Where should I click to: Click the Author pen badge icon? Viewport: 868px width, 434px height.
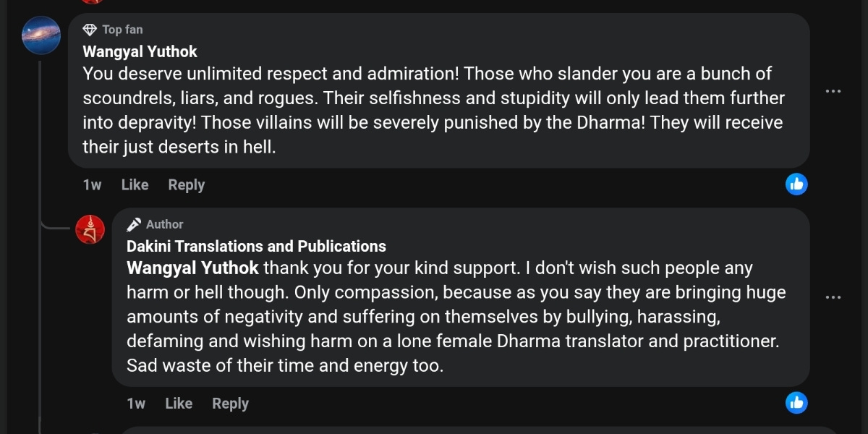pyautogui.click(x=132, y=224)
